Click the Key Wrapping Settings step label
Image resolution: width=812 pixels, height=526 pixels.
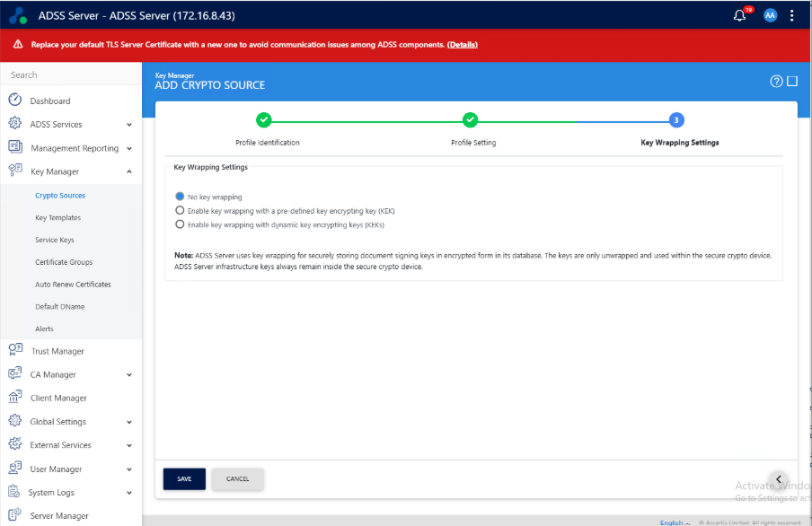tap(679, 143)
